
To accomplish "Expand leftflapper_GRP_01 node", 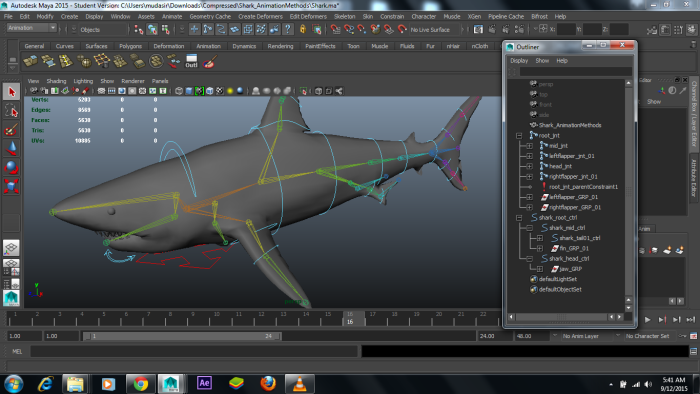I will pos(529,197).
